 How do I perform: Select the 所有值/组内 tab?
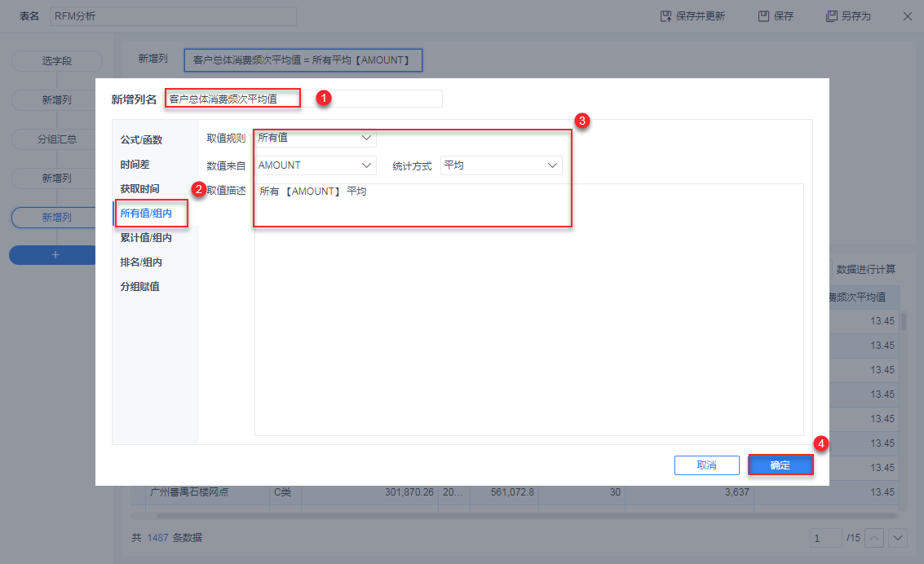(x=146, y=213)
